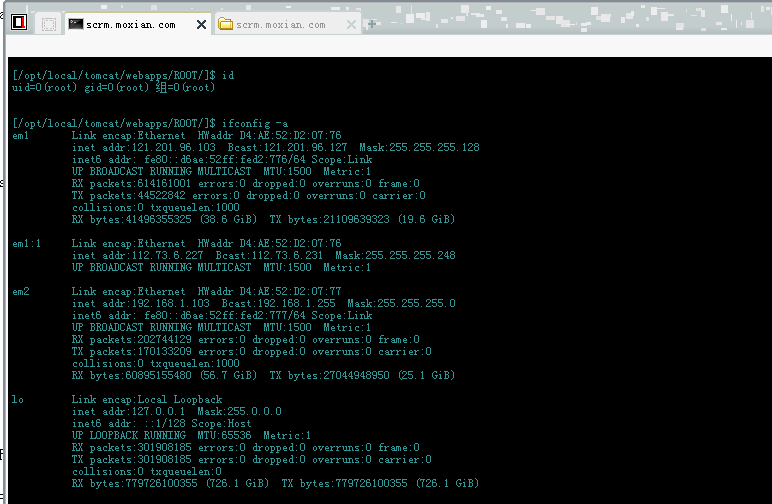Image resolution: width=772 pixels, height=504 pixels.
Task: Select inet addr:192.168.1.103 text
Action: (141, 303)
